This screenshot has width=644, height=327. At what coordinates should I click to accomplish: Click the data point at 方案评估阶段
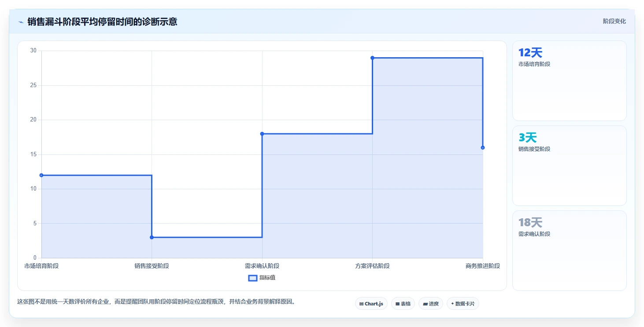coord(372,58)
